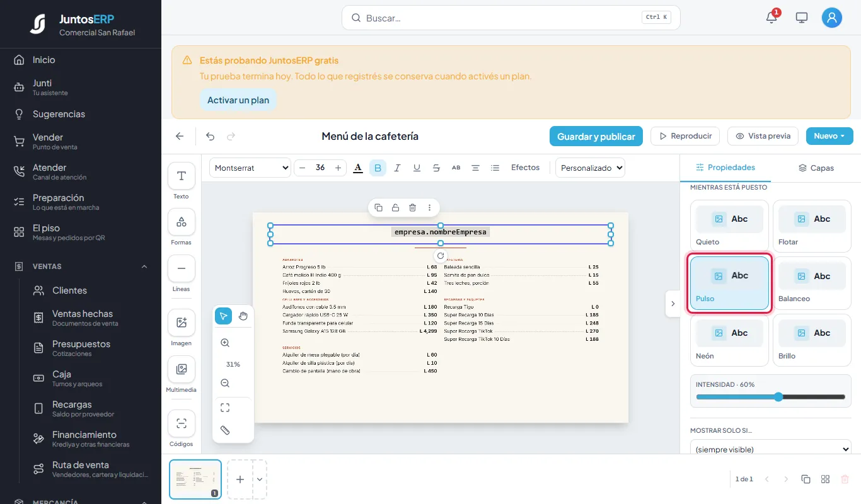The width and height of the screenshot is (861, 504).
Task: Click Activar un plan
Action: tap(238, 100)
